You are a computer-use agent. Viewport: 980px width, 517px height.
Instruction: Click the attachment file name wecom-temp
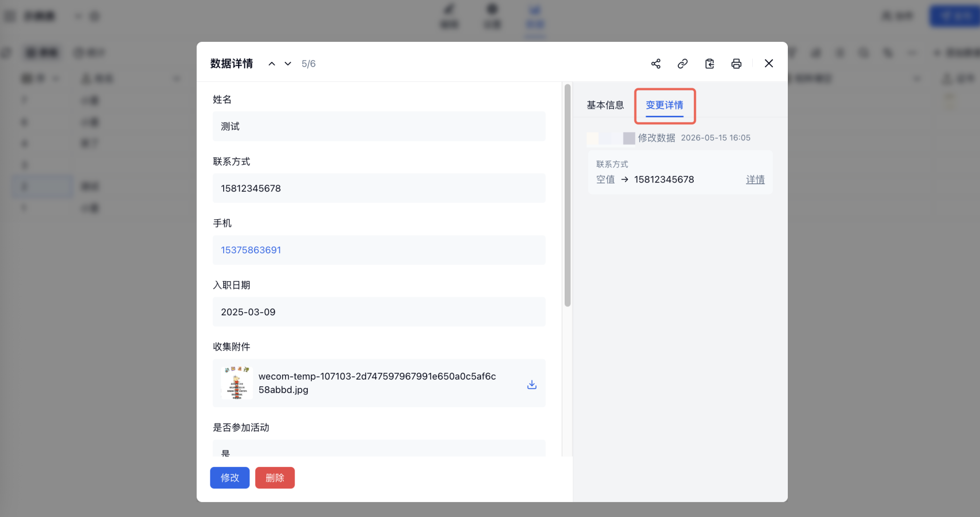[x=377, y=383]
